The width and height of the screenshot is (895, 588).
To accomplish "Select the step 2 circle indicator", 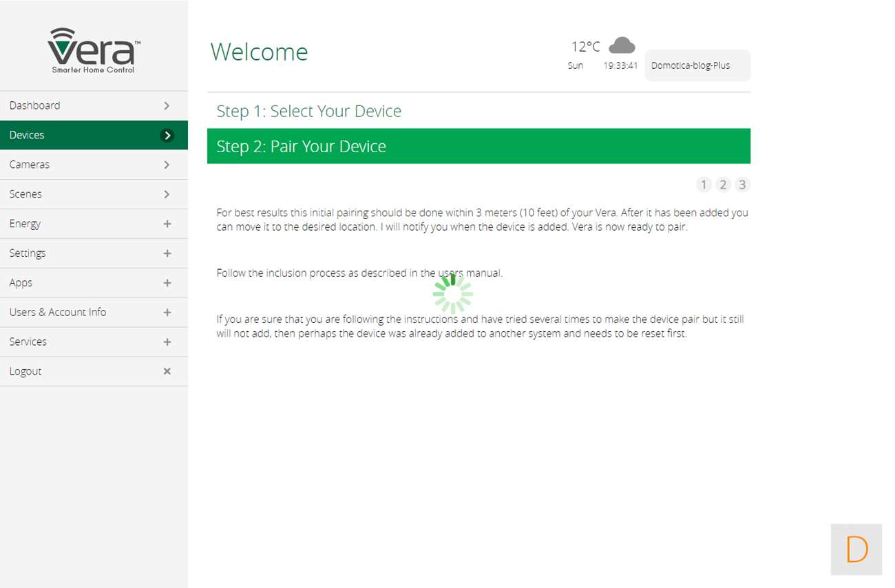I will (x=723, y=185).
